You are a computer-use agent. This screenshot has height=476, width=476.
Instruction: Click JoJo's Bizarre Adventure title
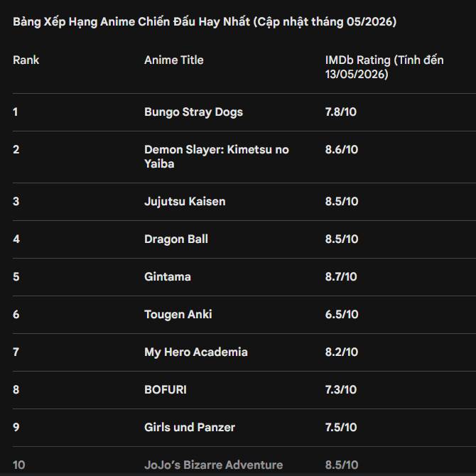pyautogui.click(x=213, y=465)
